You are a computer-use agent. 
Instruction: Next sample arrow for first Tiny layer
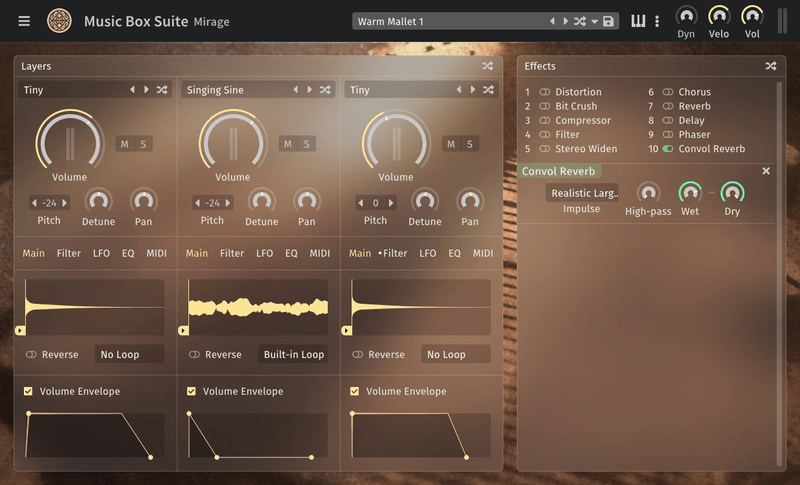[x=146, y=90]
